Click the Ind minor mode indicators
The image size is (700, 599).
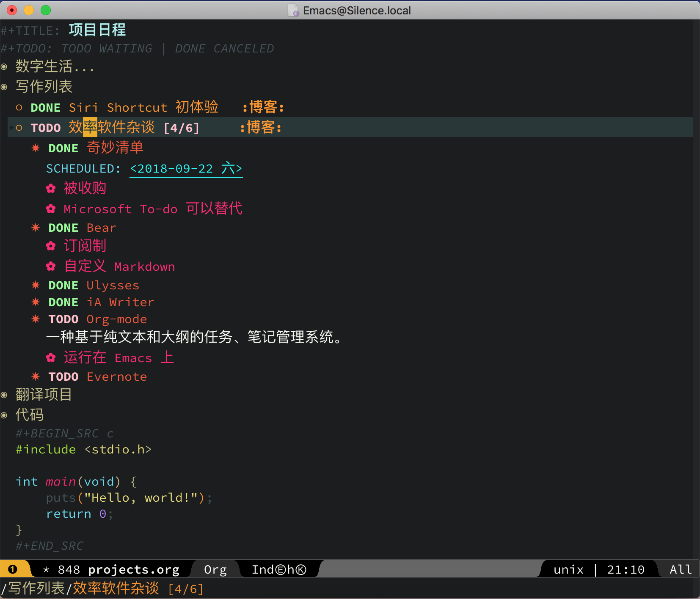(279, 570)
